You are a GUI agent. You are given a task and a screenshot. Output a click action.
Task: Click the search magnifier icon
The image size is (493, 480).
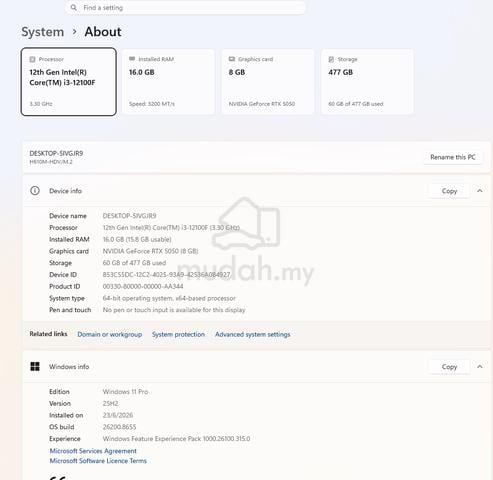[74, 7]
